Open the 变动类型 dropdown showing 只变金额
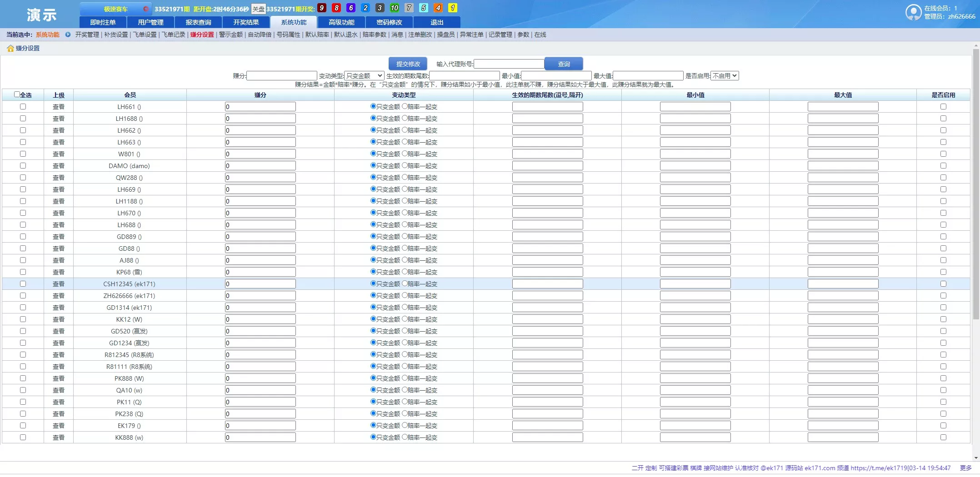Viewport: 980px width, 477px height. coord(364,76)
